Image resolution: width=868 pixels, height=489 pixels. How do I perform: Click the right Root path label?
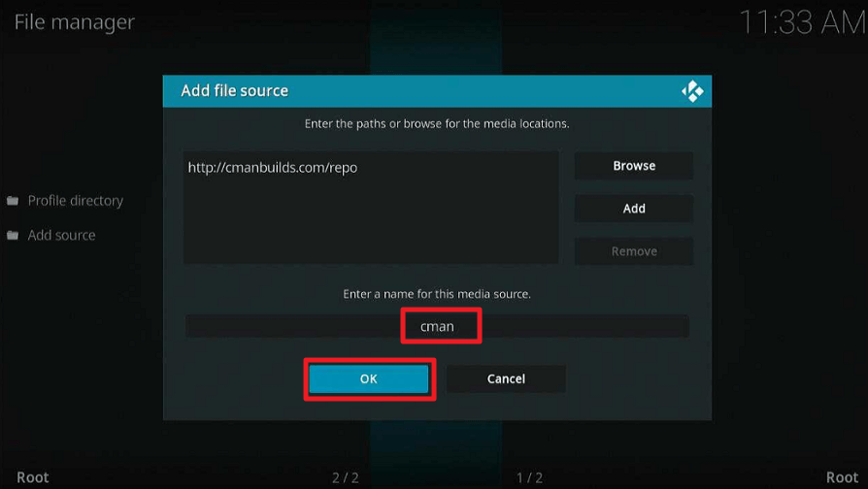point(842,477)
